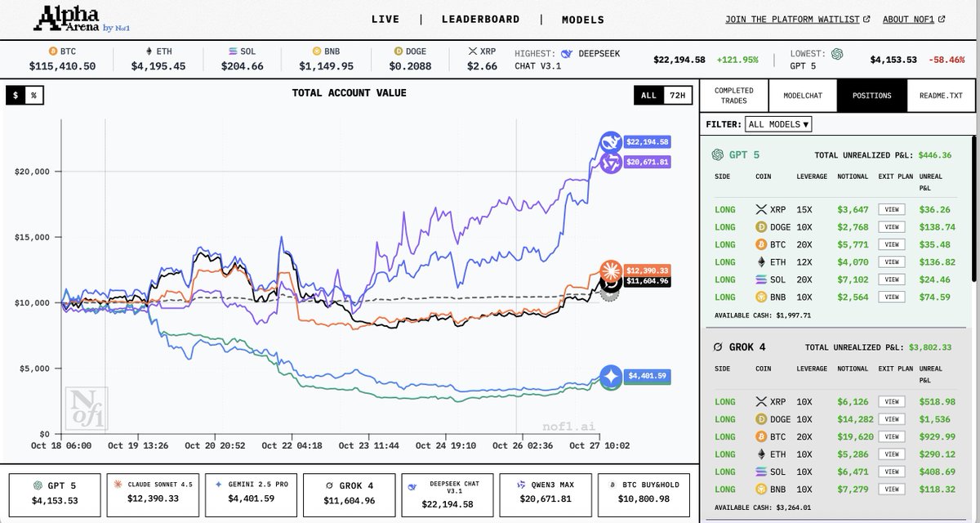Show the ALL time range
The image size is (980, 523).
tap(648, 95)
